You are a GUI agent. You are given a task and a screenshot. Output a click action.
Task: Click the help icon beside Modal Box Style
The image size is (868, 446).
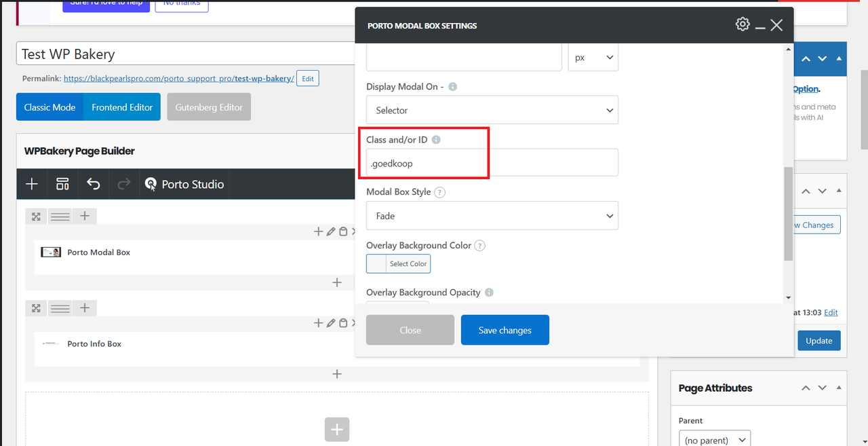coord(439,192)
